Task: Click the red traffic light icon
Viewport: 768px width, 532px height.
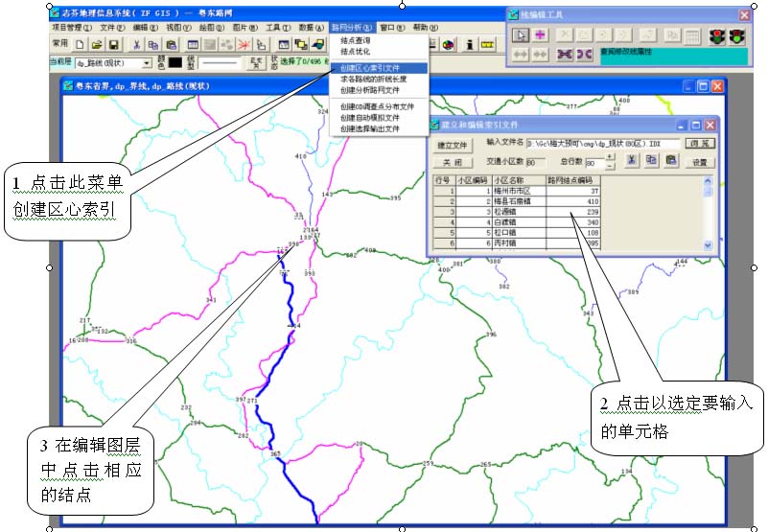Action: [715, 35]
